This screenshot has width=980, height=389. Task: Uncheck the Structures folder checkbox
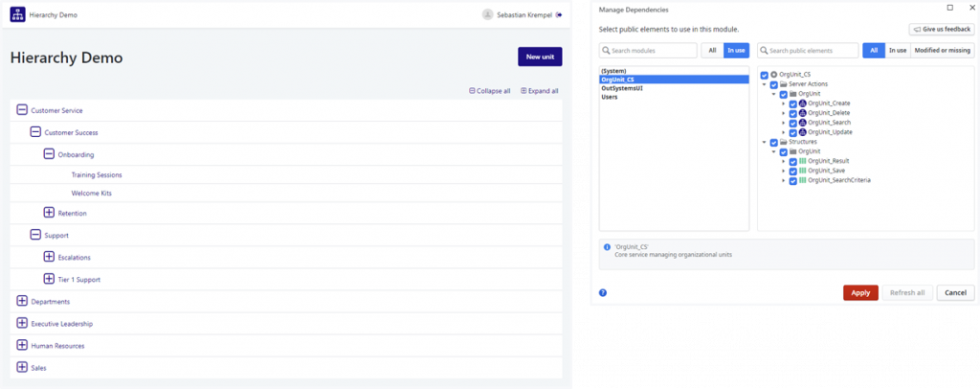[773, 142]
